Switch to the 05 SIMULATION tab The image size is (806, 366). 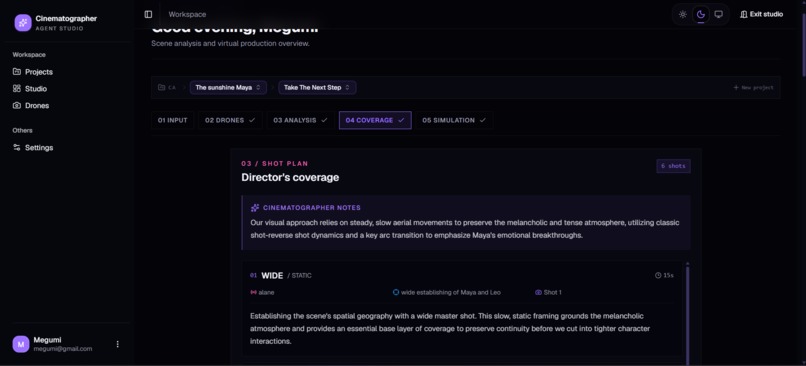coord(454,120)
